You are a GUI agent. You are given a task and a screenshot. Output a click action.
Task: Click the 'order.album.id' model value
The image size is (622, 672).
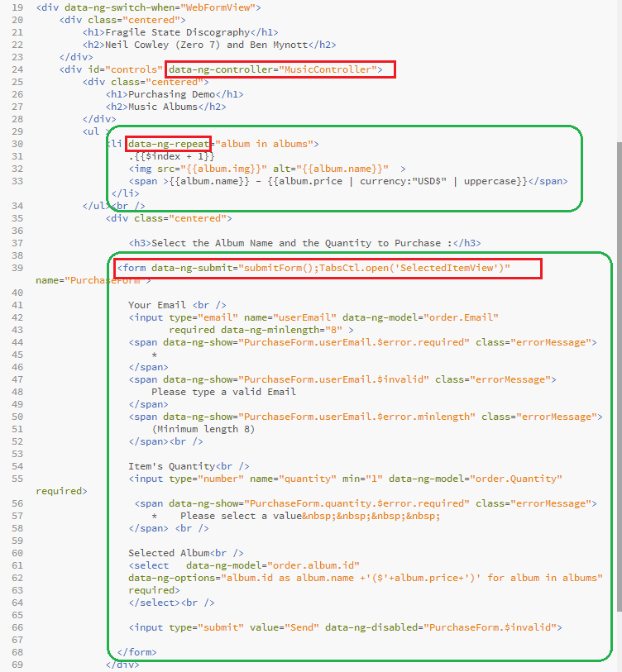[313, 565]
